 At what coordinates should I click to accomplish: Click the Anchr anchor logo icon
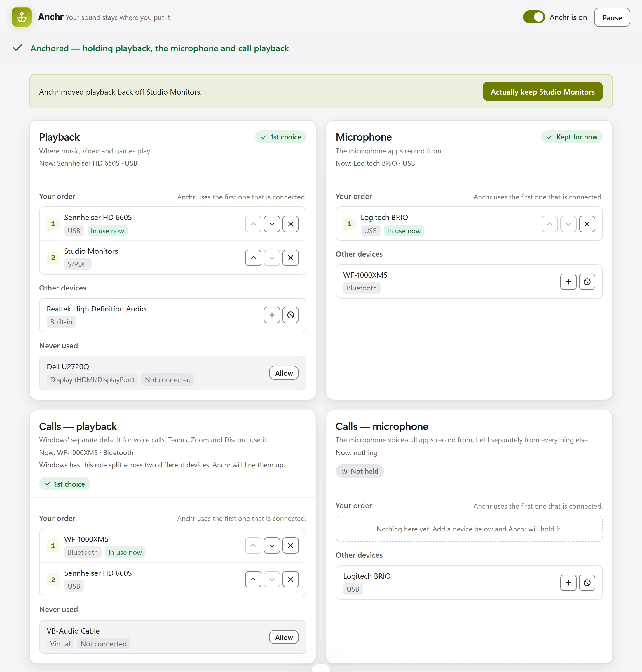pos(22,17)
